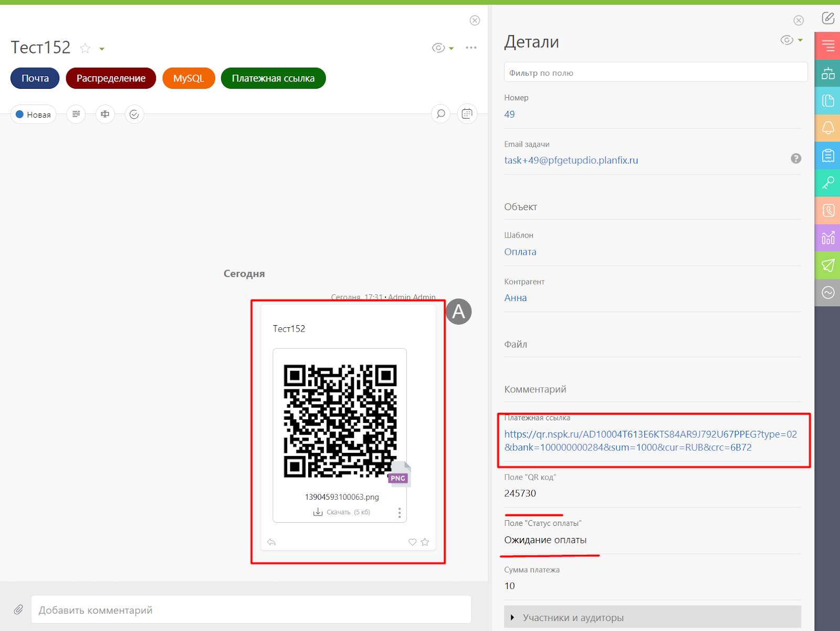Open the help question mark icon
The width and height of the screenshot is (840, 631).
coord(796,159)
